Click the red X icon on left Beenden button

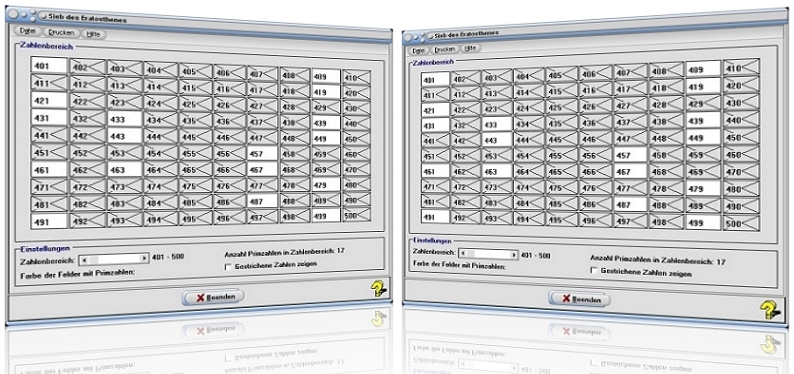(200, 298)
